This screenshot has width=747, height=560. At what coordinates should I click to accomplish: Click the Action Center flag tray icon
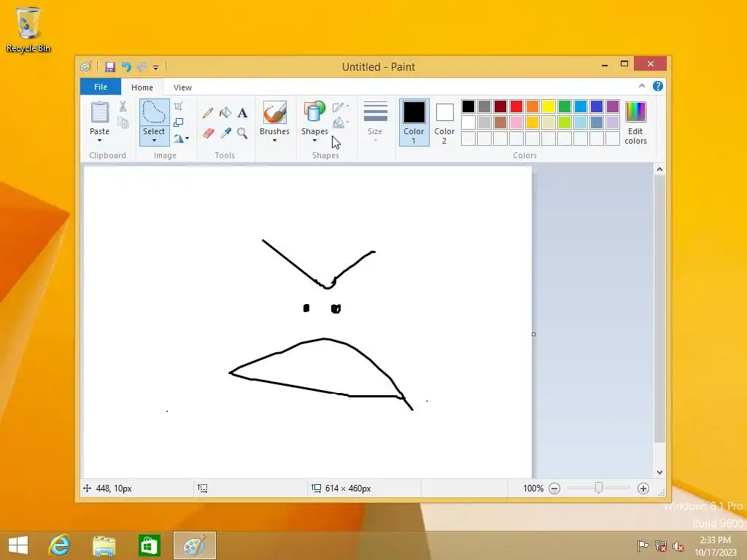643,545
